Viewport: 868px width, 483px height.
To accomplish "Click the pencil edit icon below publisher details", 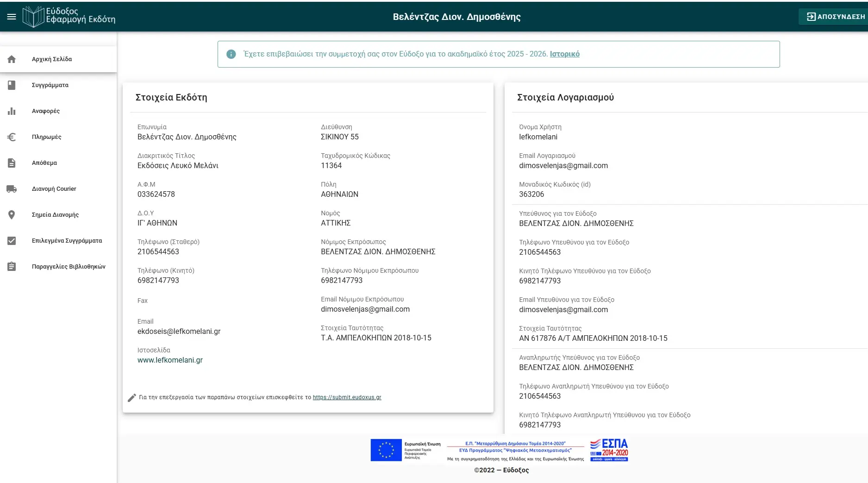I will tap(132, 397).
